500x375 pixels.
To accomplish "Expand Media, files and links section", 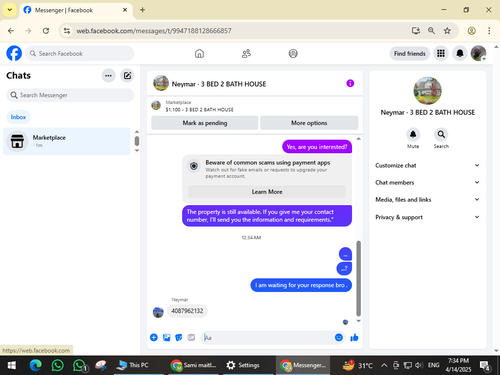I will [x=427, y=199].
